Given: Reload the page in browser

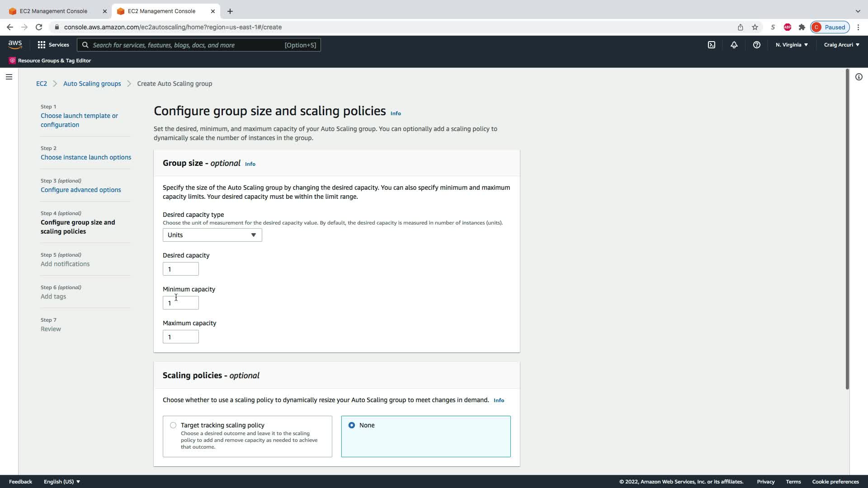Looking at the screenshot, I should [x=39, y=27].
